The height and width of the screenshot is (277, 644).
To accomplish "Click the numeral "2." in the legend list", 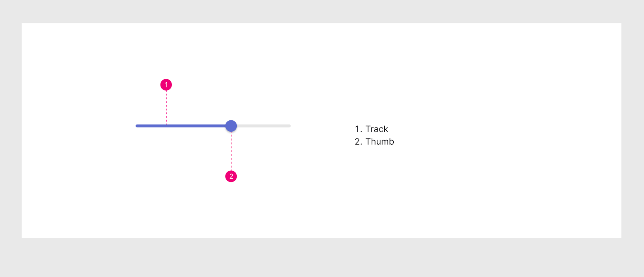I will click(358, 141).
